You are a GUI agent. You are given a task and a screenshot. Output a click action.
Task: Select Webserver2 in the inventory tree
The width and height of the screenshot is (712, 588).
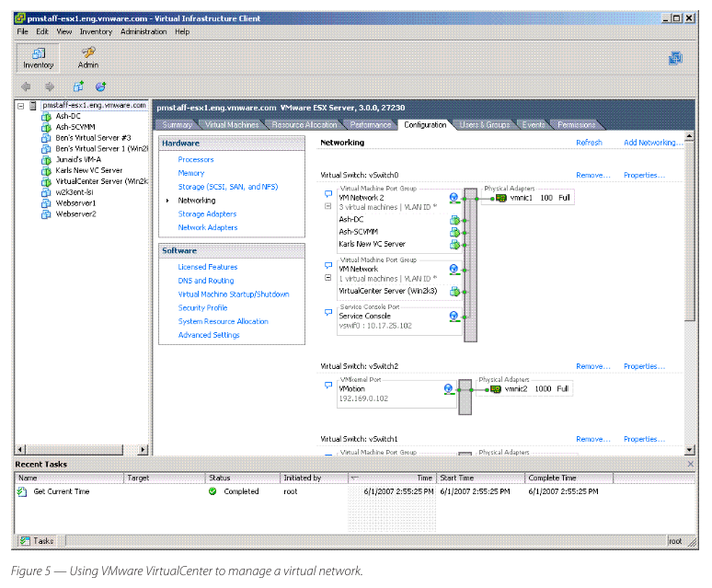click(75, 214)
